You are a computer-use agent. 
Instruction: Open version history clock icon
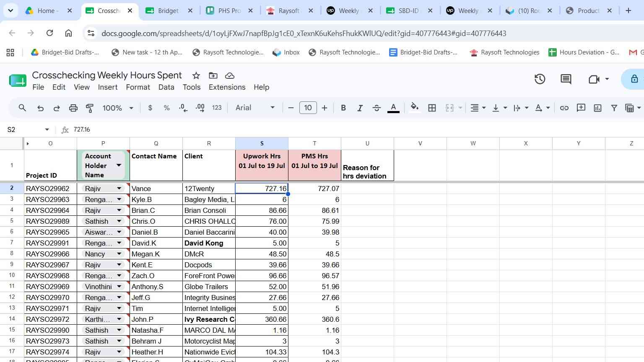tap(540, 79)
